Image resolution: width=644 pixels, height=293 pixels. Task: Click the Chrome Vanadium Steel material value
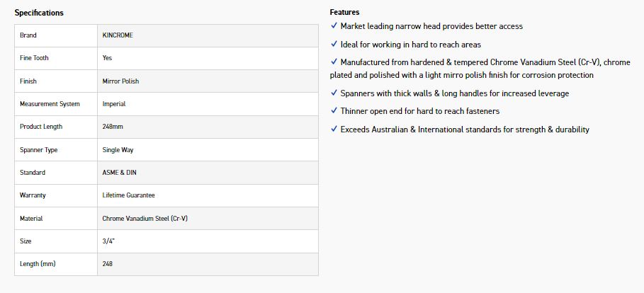pos(145,219)
